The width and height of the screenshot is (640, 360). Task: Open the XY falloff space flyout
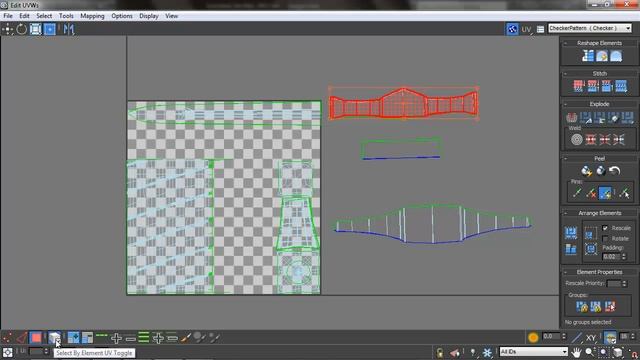[x=591, y=338]
